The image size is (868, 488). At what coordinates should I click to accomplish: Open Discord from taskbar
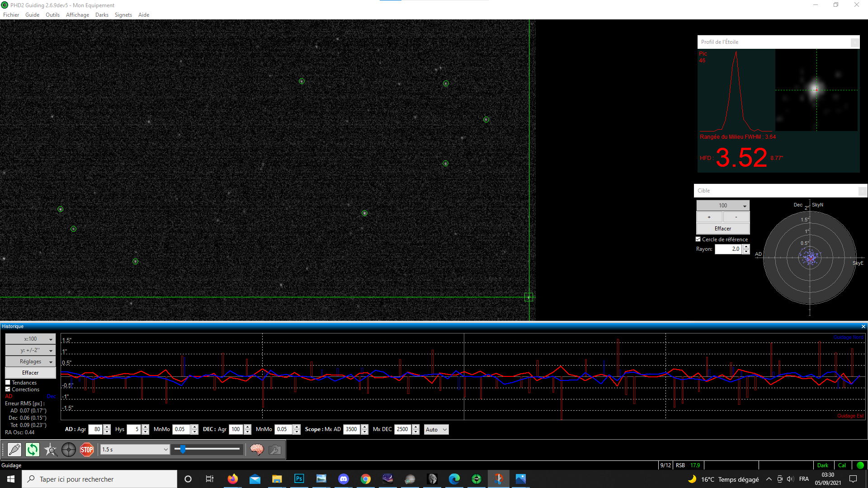344,479
